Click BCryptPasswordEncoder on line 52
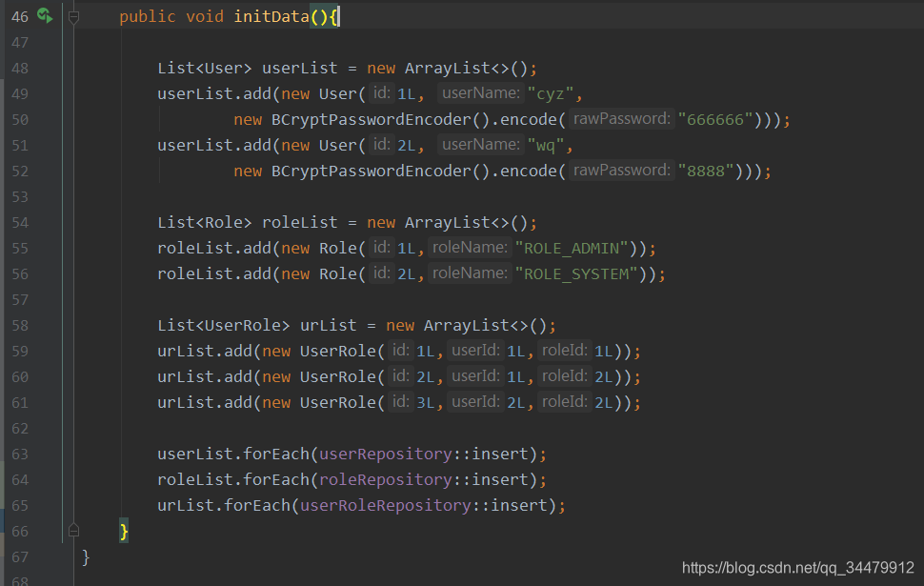The width and height of the screenshot is (924, 586). coord(372,171)
